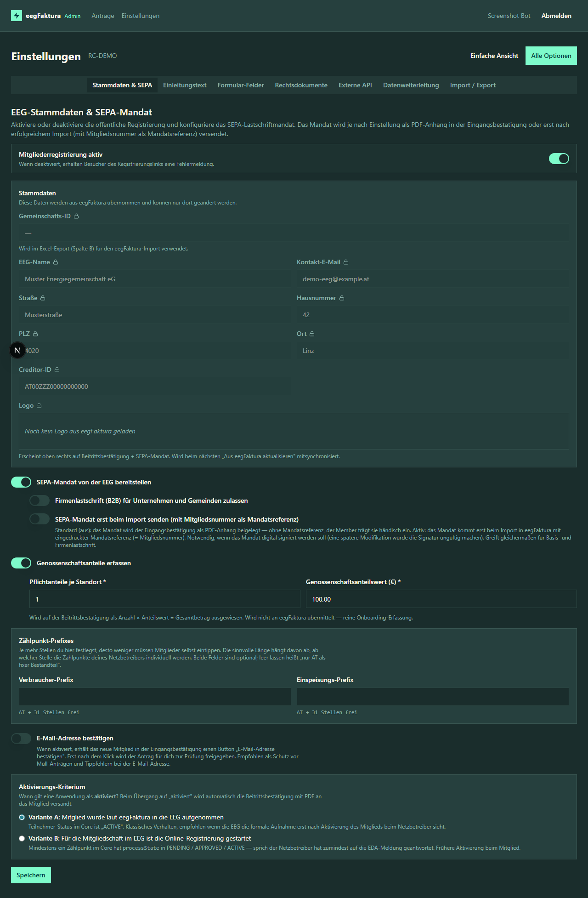Switch to the Formular-Felder tab
This screenshot has height=898, width=588.
point(241,85)
